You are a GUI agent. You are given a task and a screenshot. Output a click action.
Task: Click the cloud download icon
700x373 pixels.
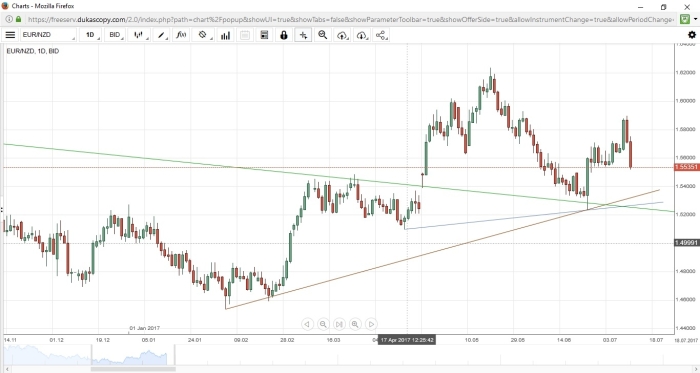[362, 35]
